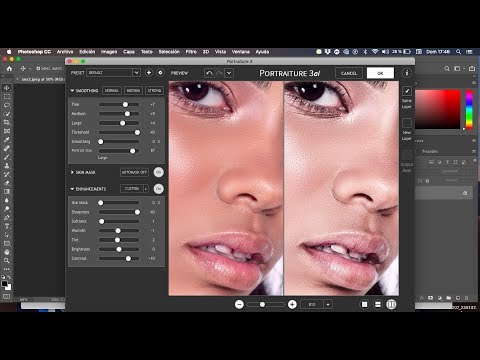Select the Rectangular Marquee tool
The width and height of the screenshot is (480, 360).
click(x=6, y=97)
